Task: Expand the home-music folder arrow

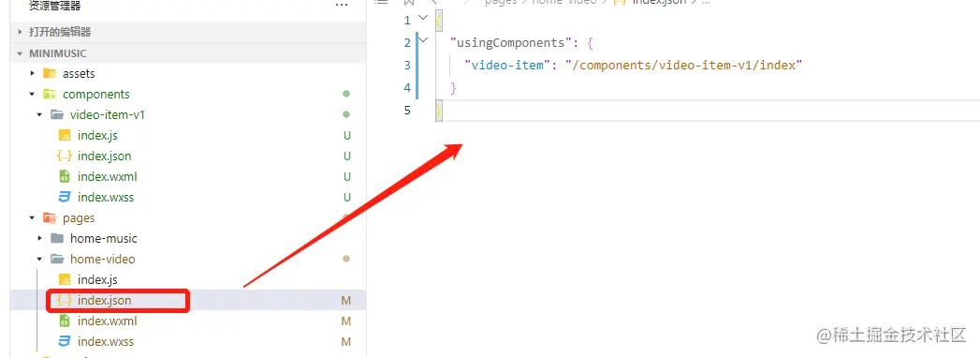Action: [40, 238]
